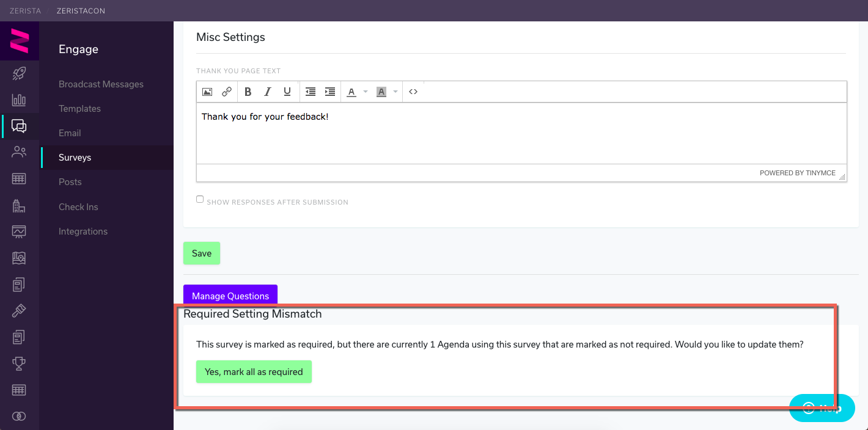868x430 pixels.
Task: Insert image in thank you editor
Action: (x=207, y=92)
